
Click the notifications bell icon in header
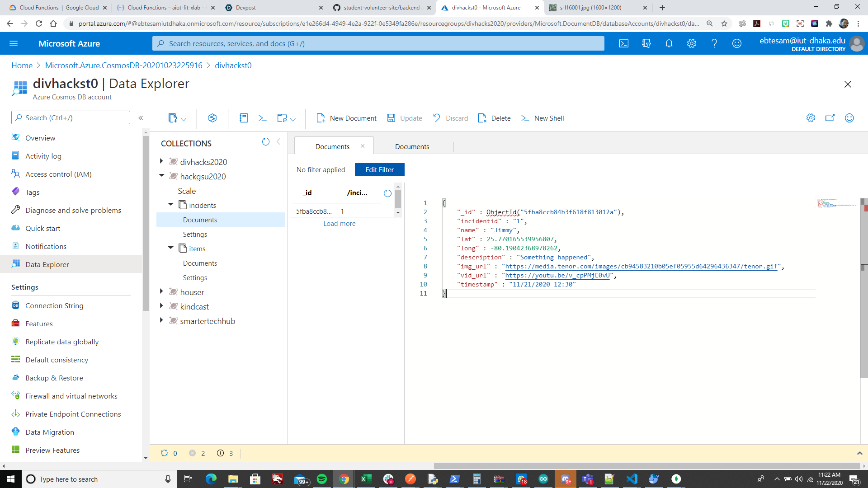click(669, 43)
